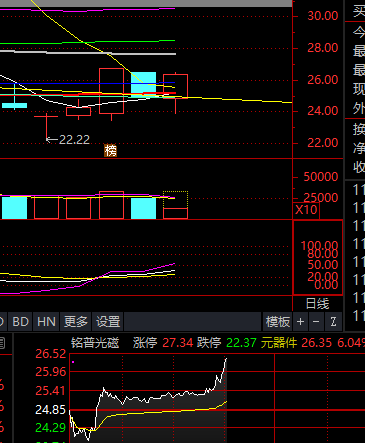Open the 模板 template menu

click(278, 322)
